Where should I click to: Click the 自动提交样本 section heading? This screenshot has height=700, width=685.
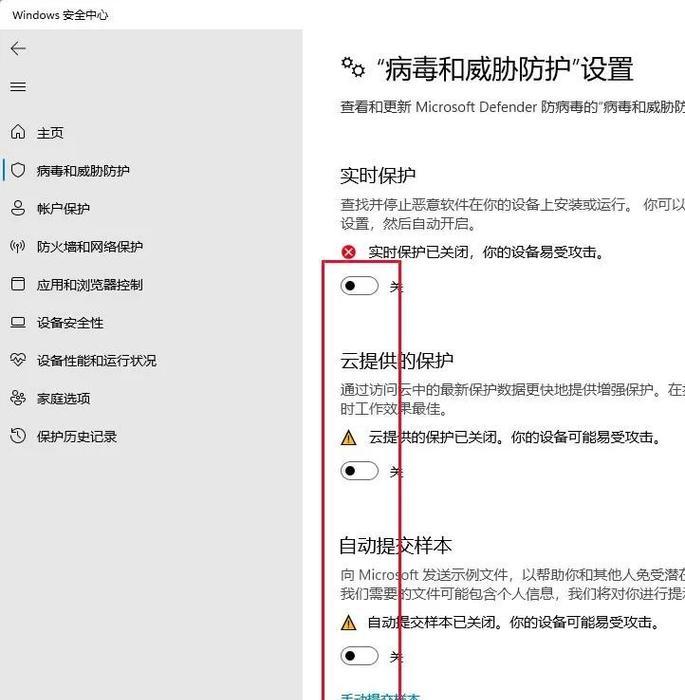point(396,546)
